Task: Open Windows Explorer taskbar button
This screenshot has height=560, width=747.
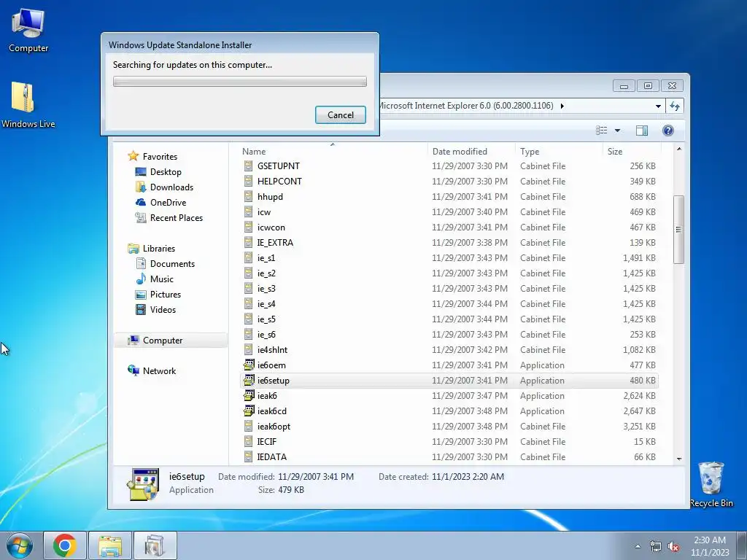Action: (110, 545)
